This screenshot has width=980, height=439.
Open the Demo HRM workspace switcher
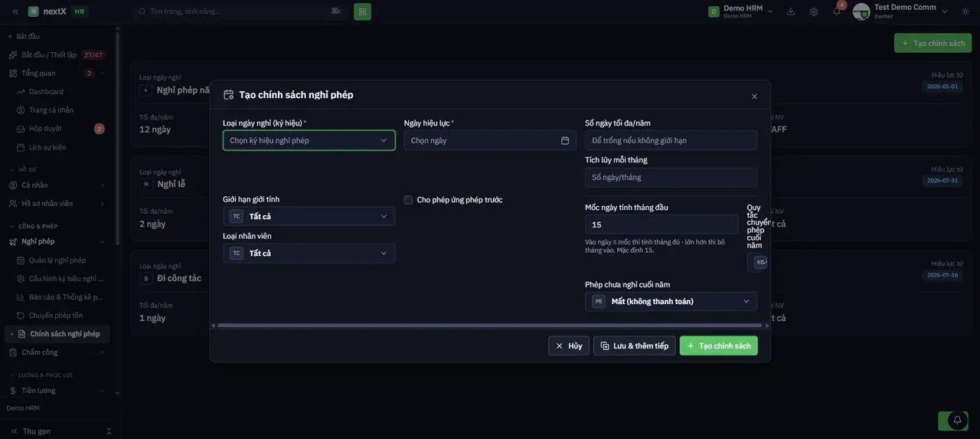click(x=740, y=11)
